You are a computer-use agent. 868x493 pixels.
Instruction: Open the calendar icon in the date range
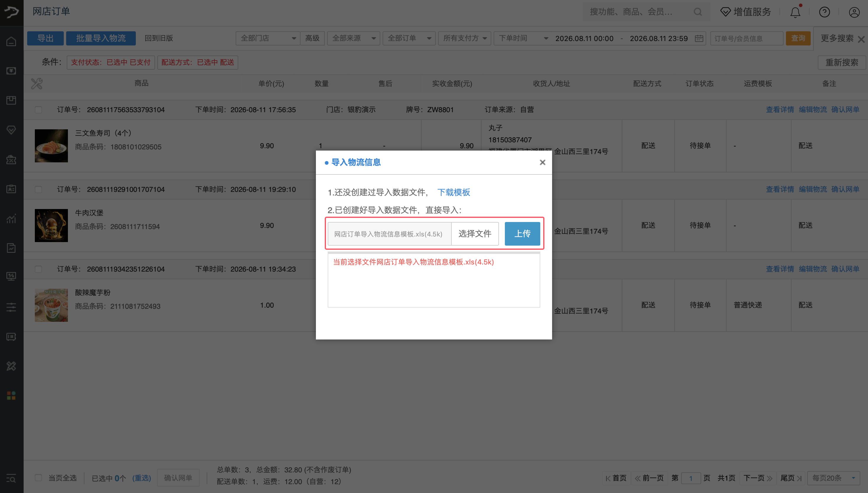pyautogui.click(x=699, y=38)
